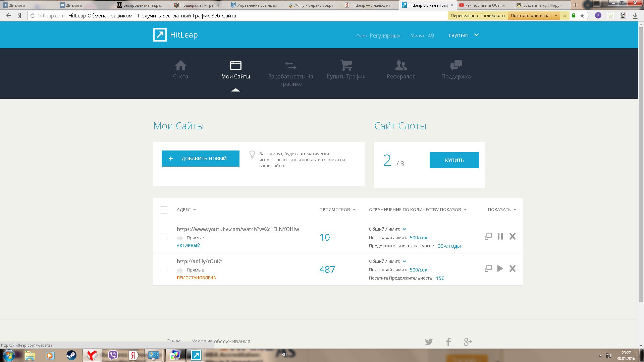Open the Счета home section
The width and height of the screenshot is (644, 362).
click(x=180, y=70)
